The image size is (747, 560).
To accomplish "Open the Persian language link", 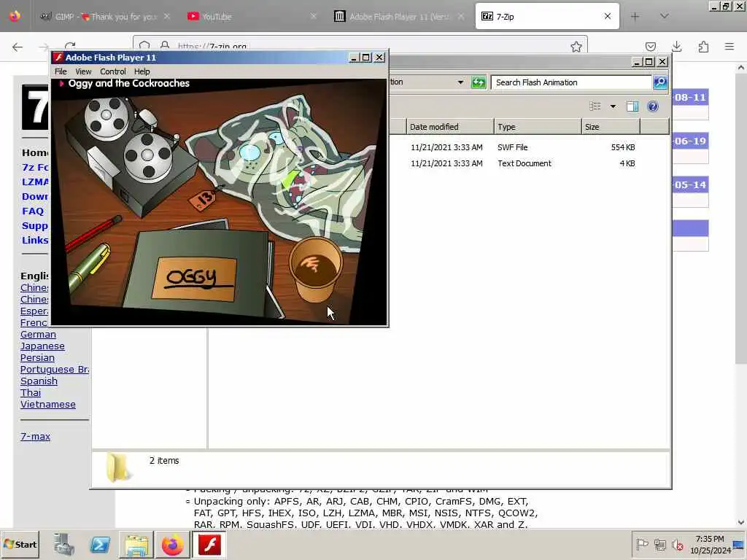I will click(37, 357).
